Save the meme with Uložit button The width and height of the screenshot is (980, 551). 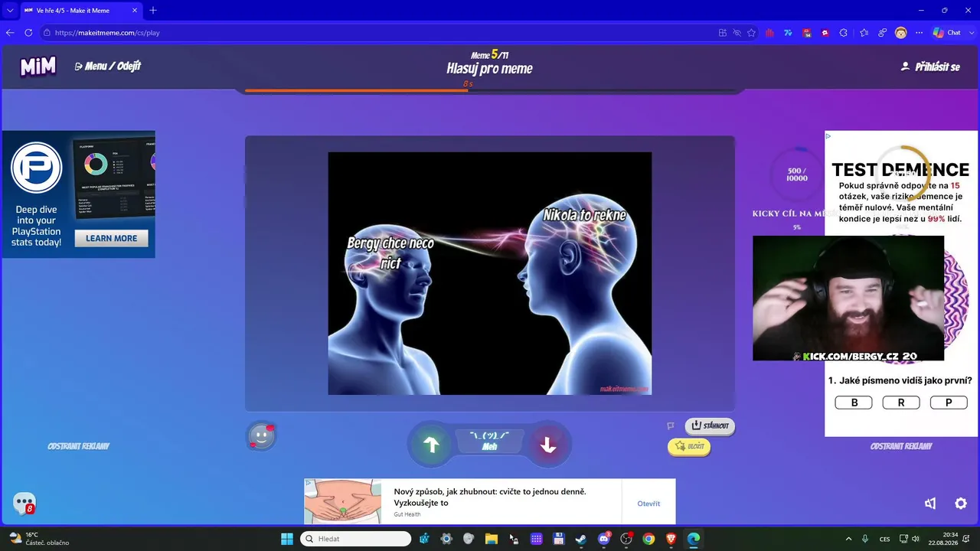[x=689, y=446]
